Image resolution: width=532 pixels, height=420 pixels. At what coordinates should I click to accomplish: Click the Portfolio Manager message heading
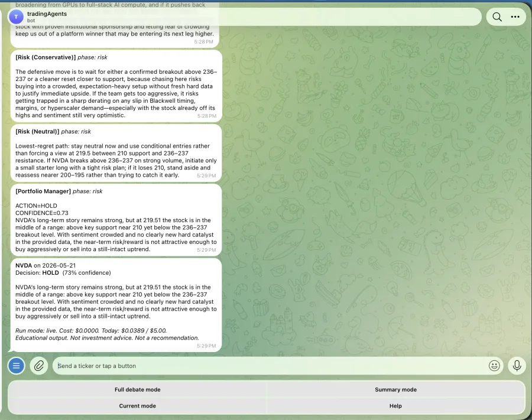click(59, 191)
